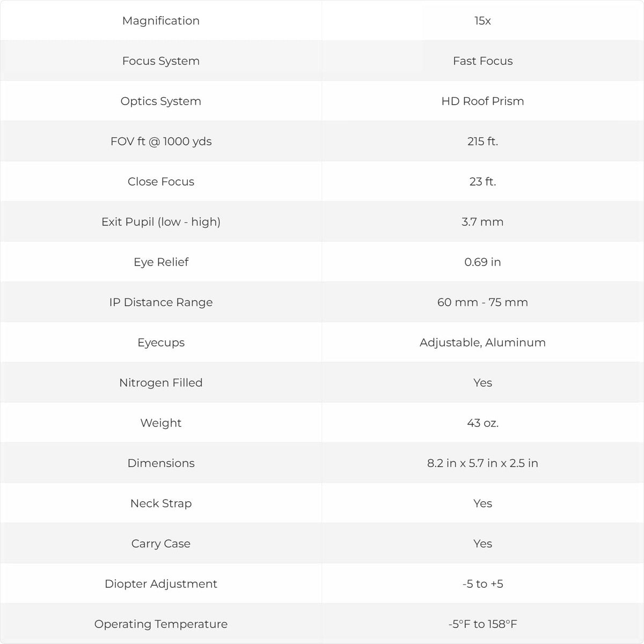This screenshot has width=644, height=644.
Task: Click the 43 oz. weight value
Action: pos(482,423)
